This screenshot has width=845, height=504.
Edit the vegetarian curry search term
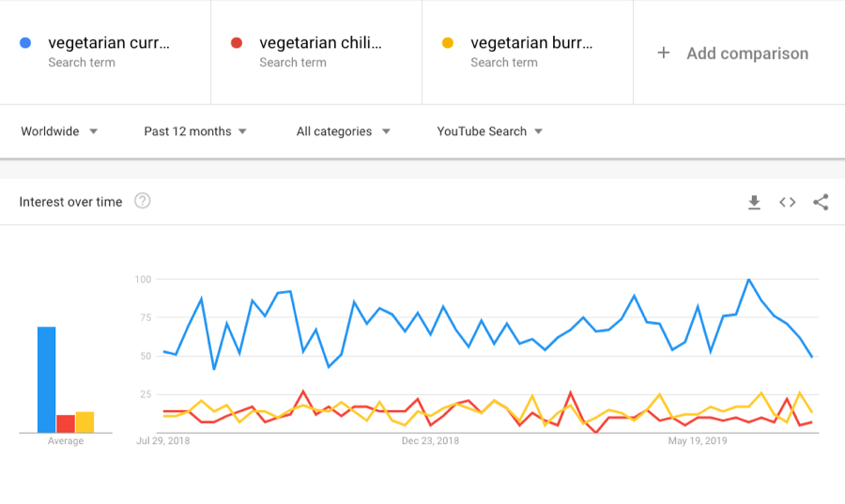tap(109, 43)
